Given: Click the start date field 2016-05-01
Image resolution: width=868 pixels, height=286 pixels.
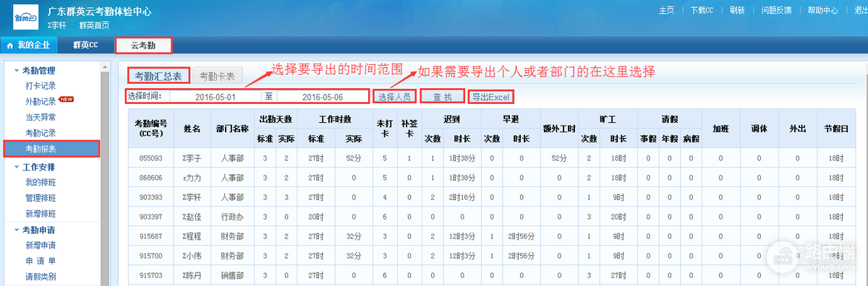Looking at the screenshot, I should (x=215, y=97).
